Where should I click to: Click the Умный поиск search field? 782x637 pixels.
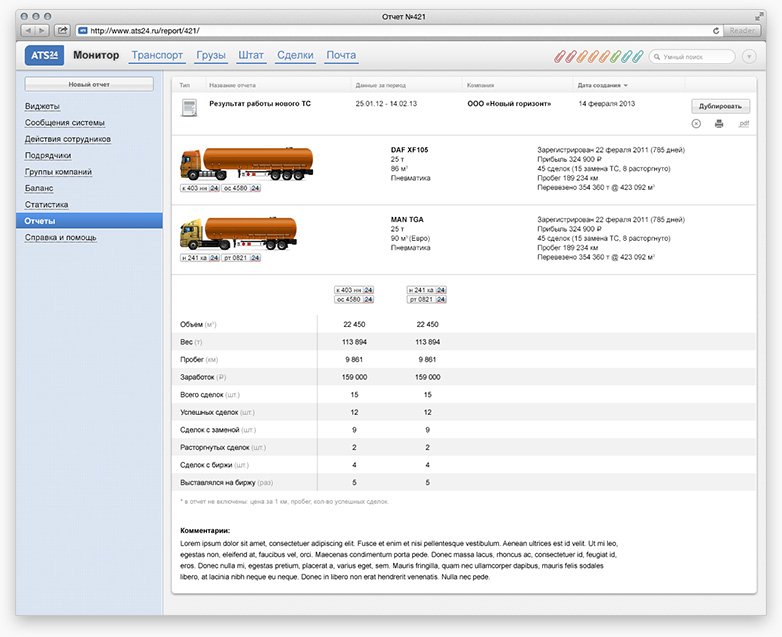pyautogui.click(x=692, y=57)
